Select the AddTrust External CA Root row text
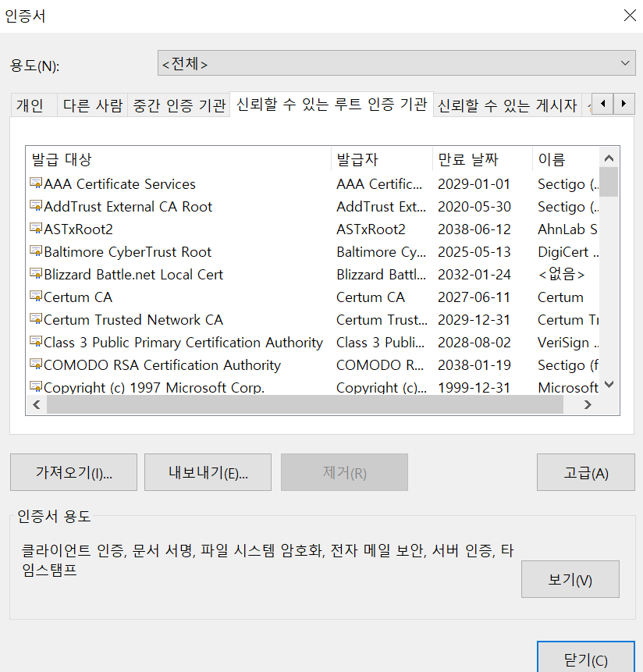 [x=128, y=207]
